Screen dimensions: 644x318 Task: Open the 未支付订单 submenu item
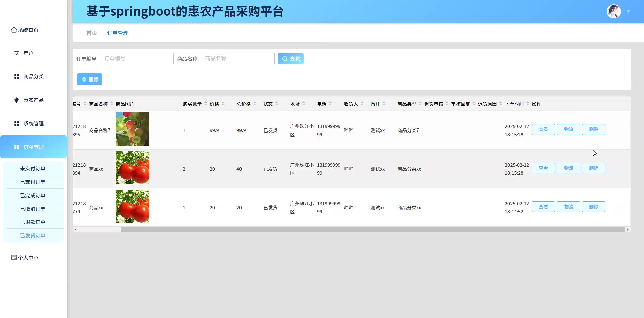[33, 169]
